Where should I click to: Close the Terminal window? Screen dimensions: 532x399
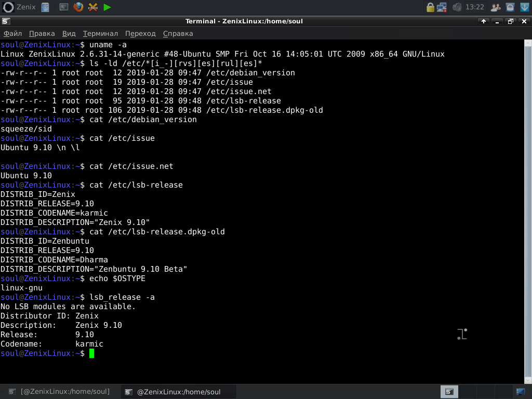click(x=524, y=21)
